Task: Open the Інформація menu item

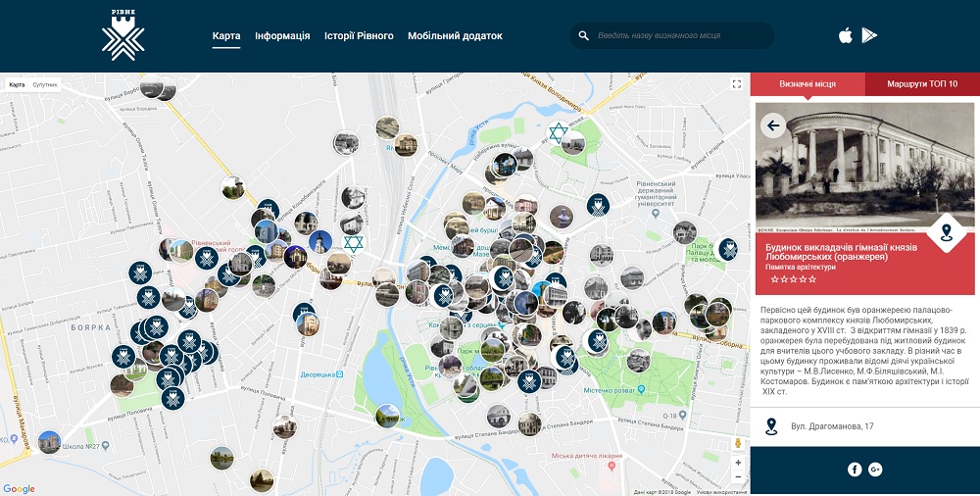Action: [282, 36]
